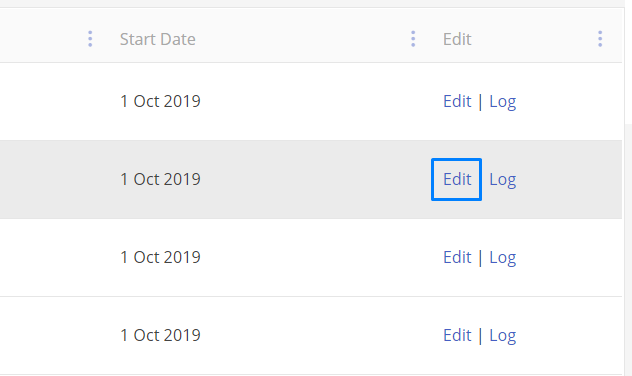This screenshot has width=632, height=376.
Task: View the Log for the first row
Action: tap(503, 102)
